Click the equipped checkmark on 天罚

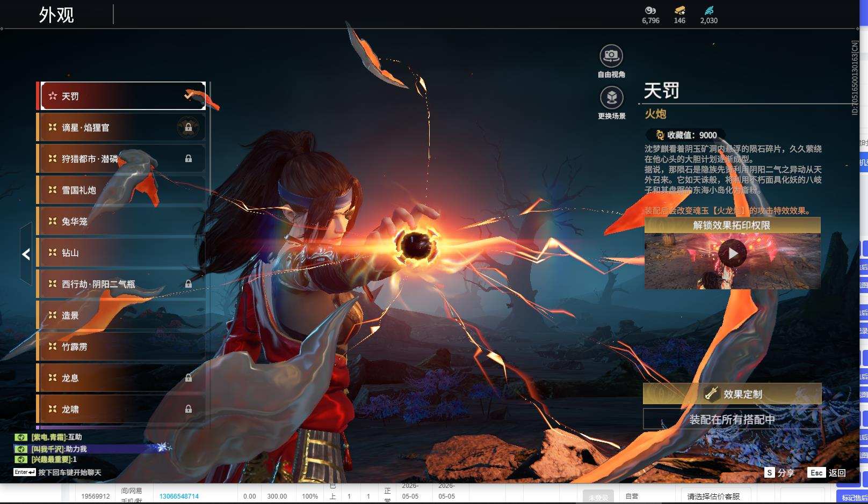click(x=189, y=96)
